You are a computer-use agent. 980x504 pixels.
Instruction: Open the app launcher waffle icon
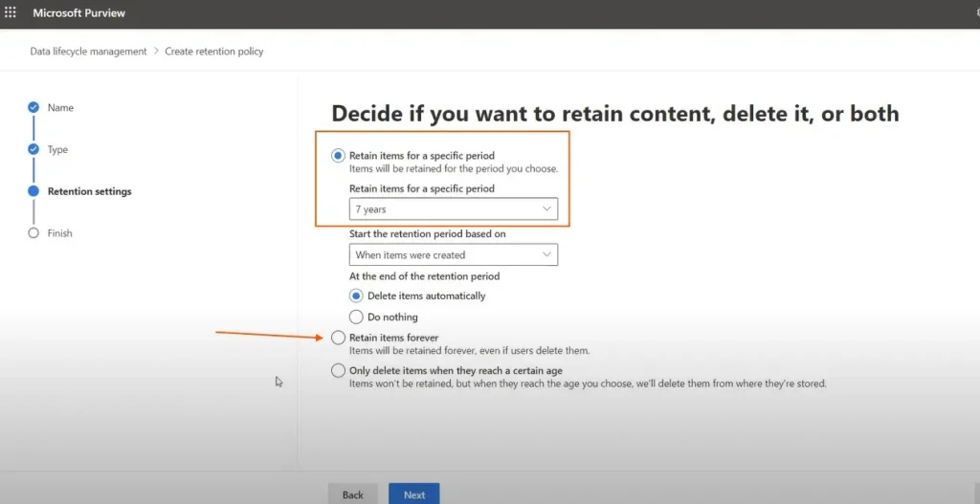(x=11, y=13)
